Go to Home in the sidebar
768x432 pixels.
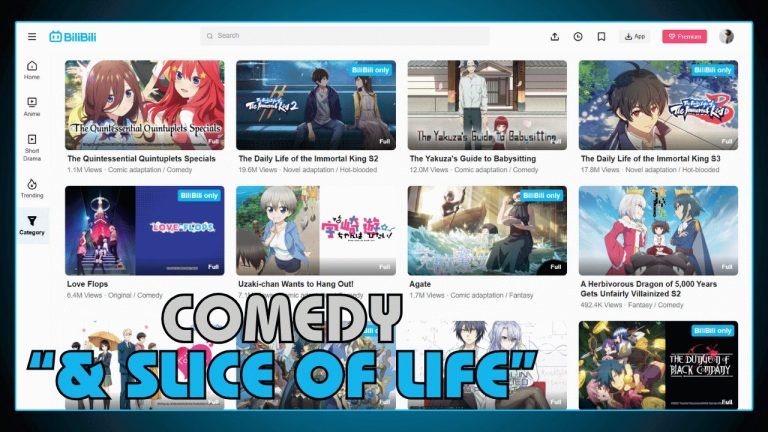[32, 70]
